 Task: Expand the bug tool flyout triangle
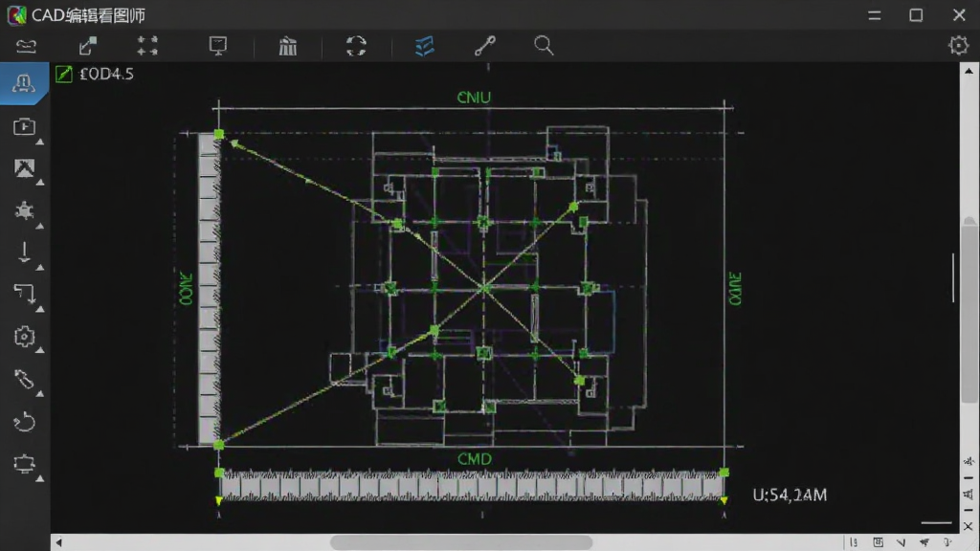[x=40, y=226]
